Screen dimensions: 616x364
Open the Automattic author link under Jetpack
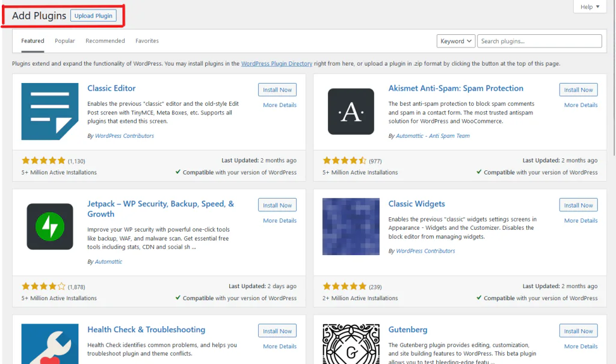[x=108, y=261]
